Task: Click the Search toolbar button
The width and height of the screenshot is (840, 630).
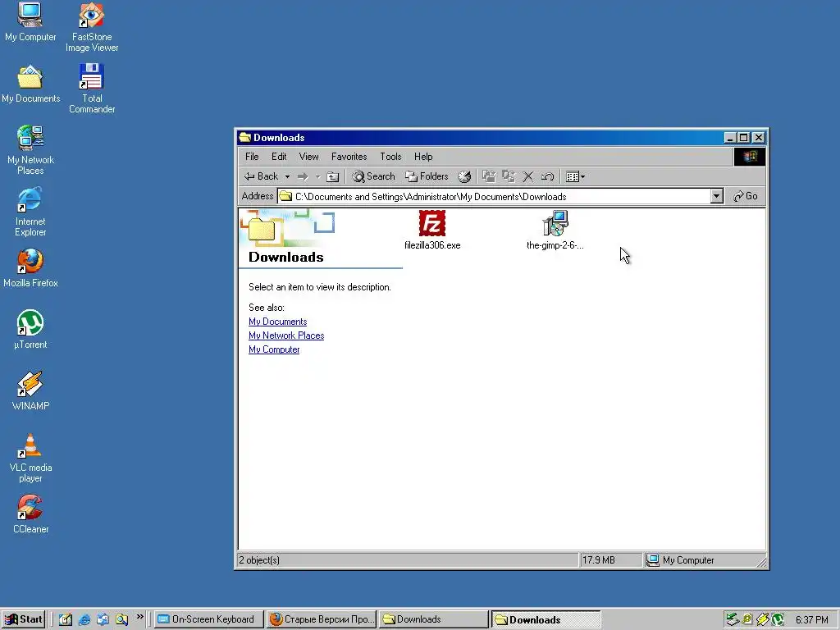Action: 373,176
